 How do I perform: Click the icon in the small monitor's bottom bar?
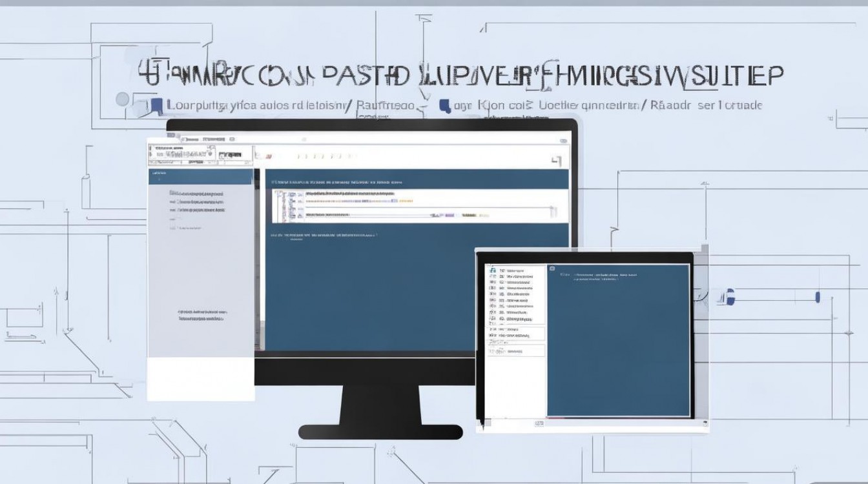(x=539, y=423)
